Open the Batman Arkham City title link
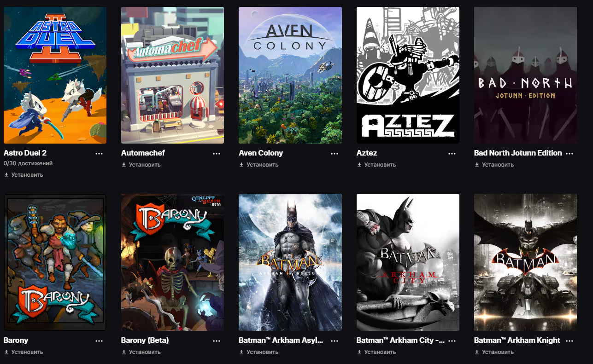The height and width of the screenshot is (364, 593). 400,341
